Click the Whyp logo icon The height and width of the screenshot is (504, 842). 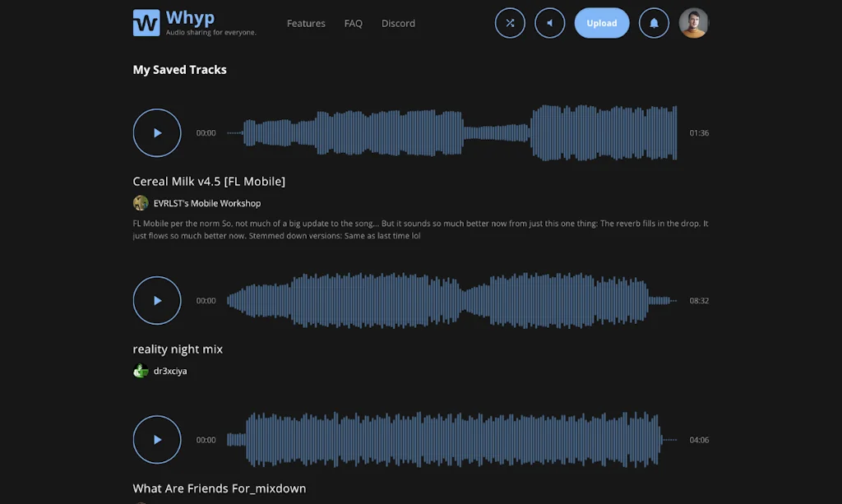pyautogui.click(x=146, y=23)
